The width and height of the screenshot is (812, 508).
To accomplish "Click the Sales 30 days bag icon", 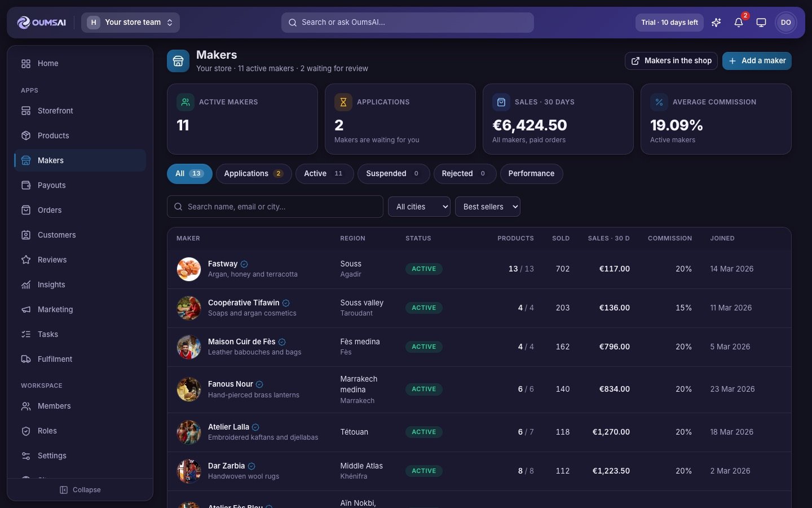I will tap(501, 102).
